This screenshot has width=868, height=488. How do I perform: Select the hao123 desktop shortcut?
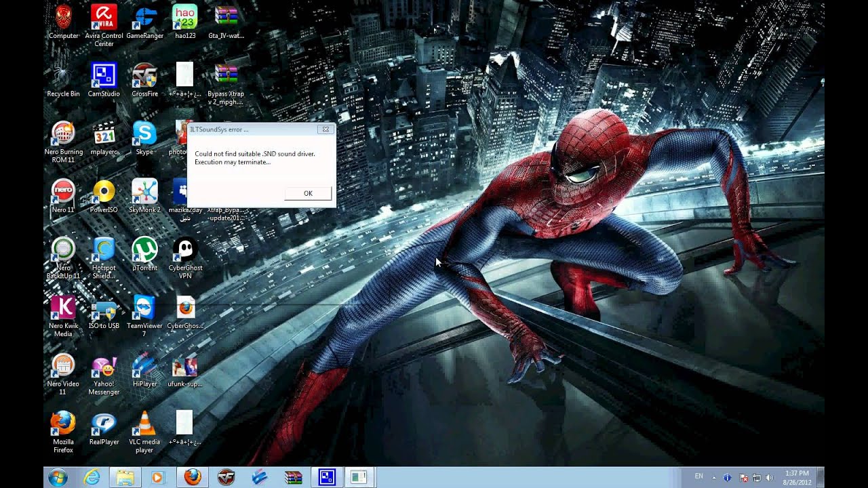pyautogui.click(x=185, y=22)
